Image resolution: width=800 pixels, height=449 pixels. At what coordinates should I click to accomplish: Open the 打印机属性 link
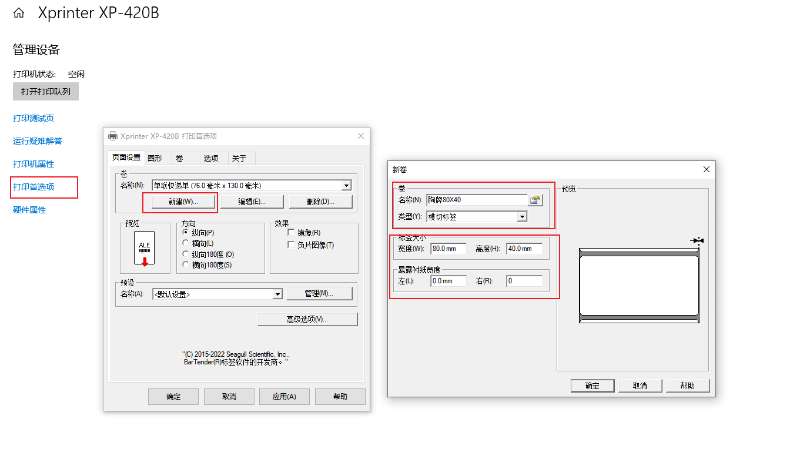coord(33,164)
